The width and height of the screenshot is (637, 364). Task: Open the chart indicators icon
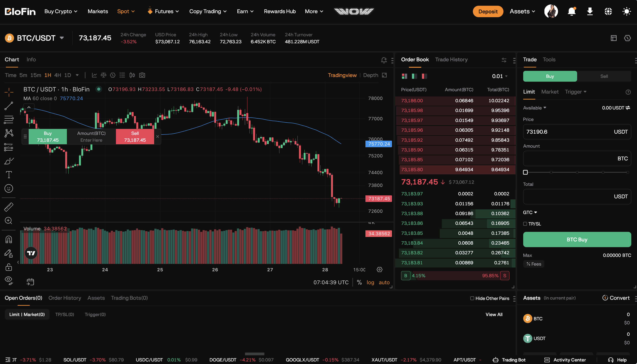(x=94, y=75)
